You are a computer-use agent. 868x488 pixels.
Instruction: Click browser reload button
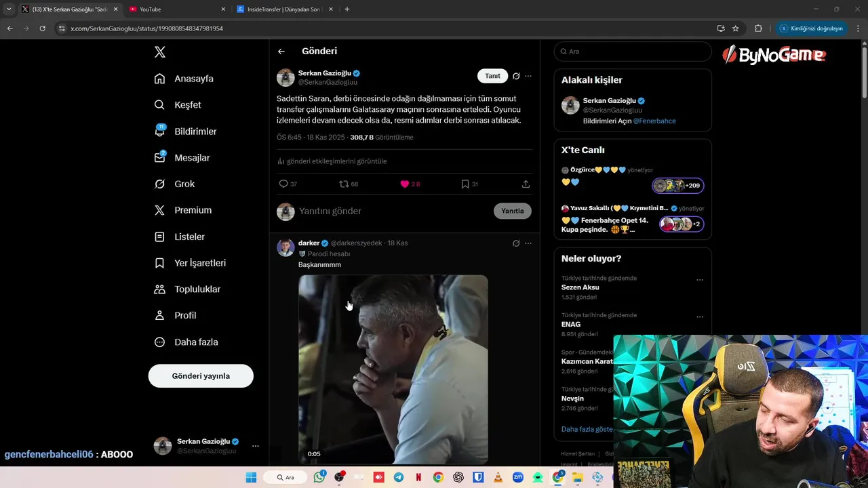[x=42, y=28]
